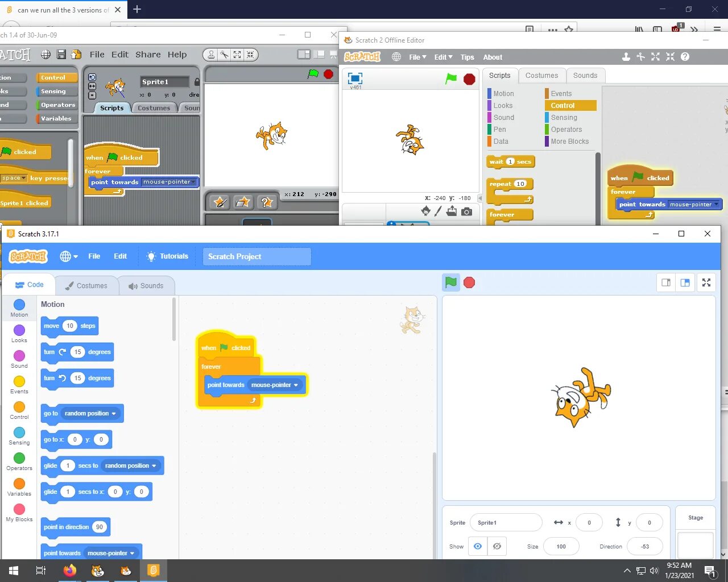
Task: Get surprise sprite in Scratch 1.4
Action: [266, 202]
